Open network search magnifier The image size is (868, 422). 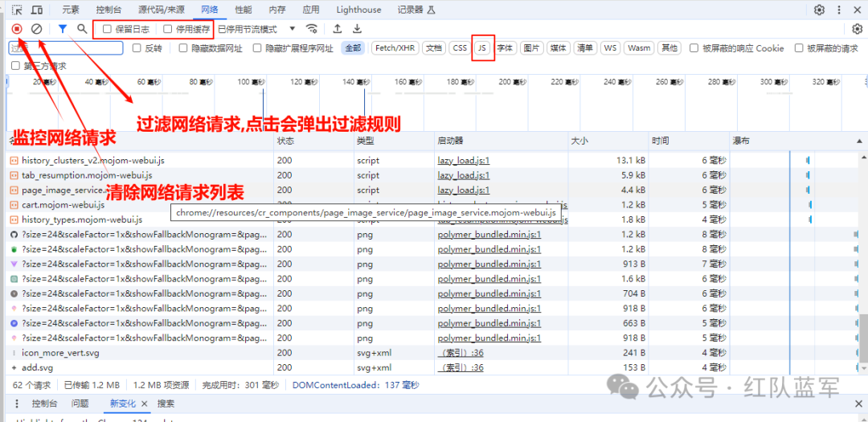[x=81, y=29]
